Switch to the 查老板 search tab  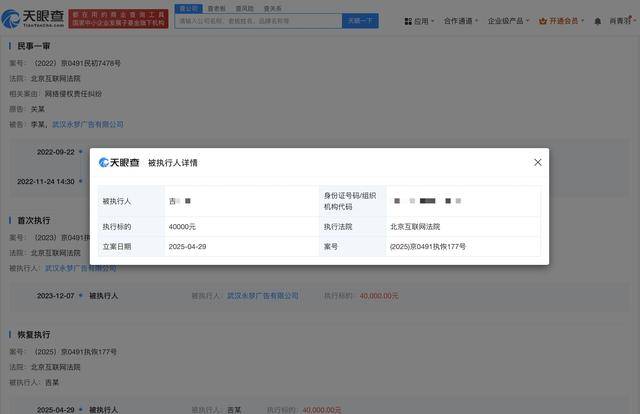point(217,8)
